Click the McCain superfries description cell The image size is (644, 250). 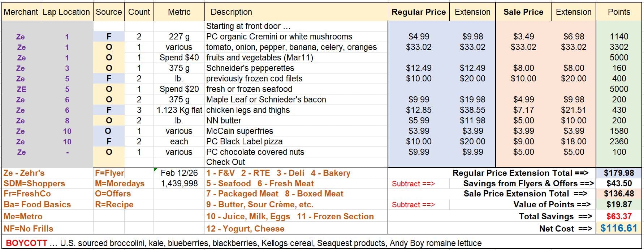[239, 131]
